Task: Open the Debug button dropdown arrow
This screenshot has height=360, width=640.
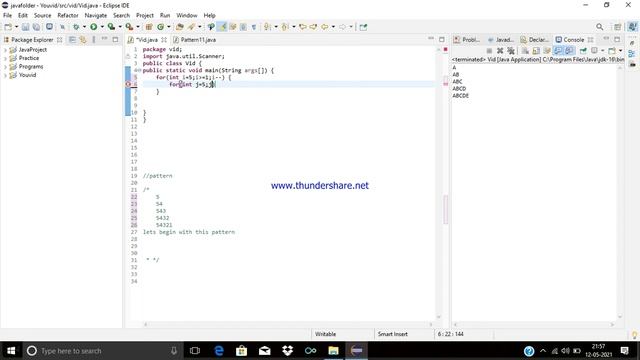Action: tap(84, 27)
